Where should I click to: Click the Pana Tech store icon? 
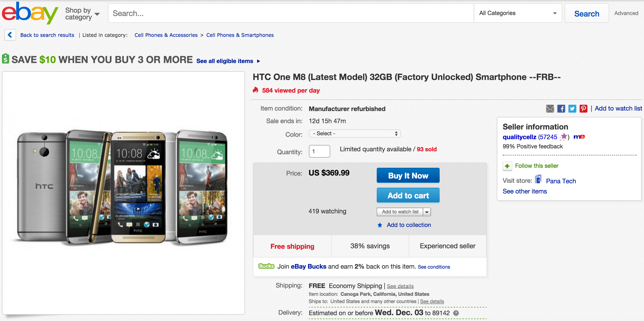[538, 179]
